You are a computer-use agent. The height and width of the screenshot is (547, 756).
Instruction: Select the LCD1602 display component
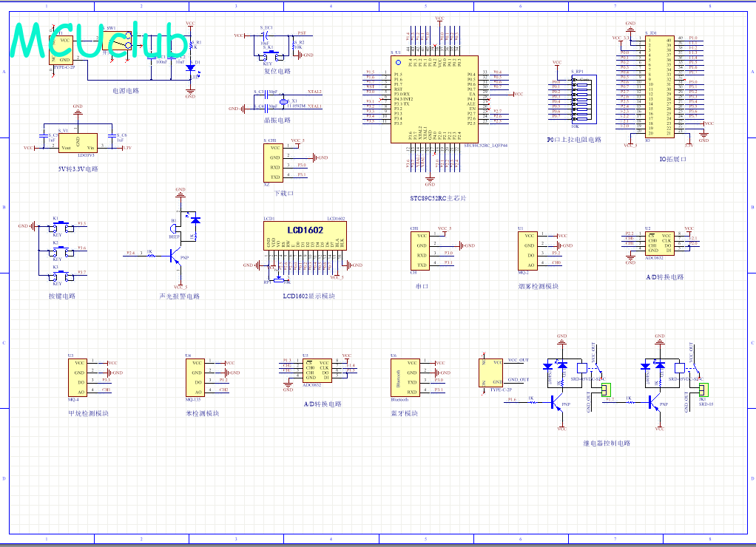coord(305,235)
